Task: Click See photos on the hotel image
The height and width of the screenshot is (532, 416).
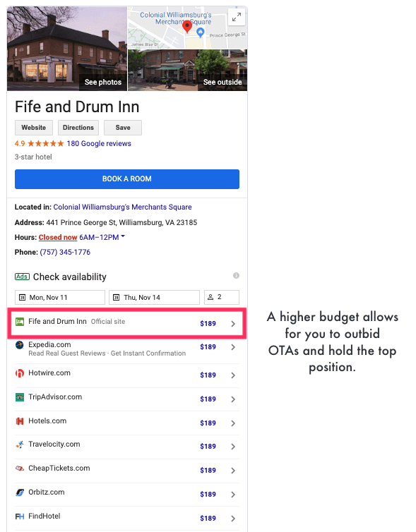Action: coord(103,82)
